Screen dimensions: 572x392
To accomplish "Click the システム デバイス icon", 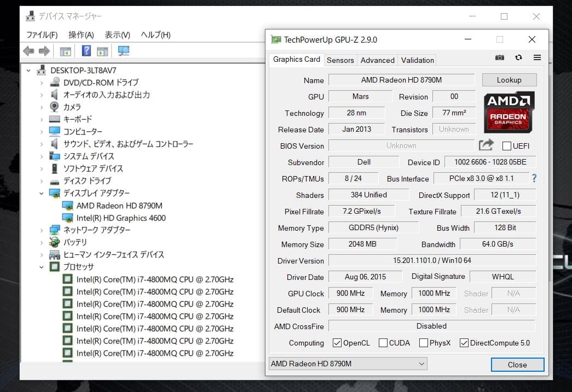I will [x=55, y=156].
